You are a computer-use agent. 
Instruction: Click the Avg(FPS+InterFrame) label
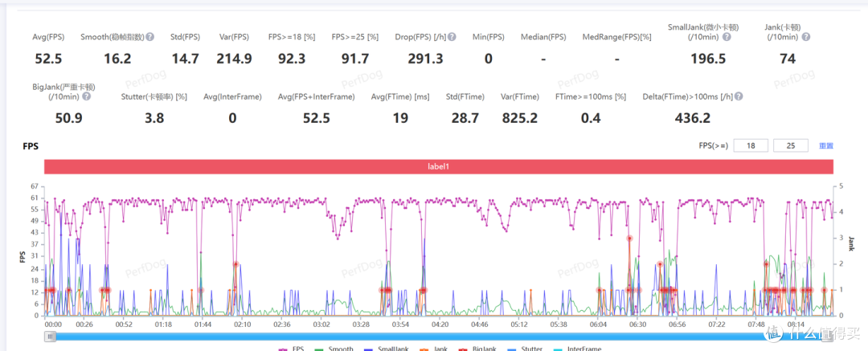tap(316, 96)
